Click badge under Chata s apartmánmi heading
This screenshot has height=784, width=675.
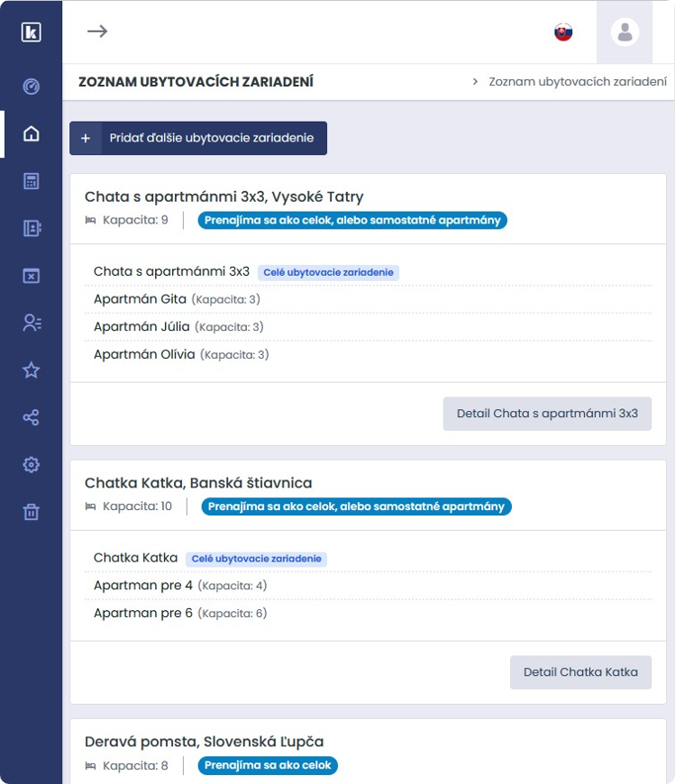pos(352,220)
